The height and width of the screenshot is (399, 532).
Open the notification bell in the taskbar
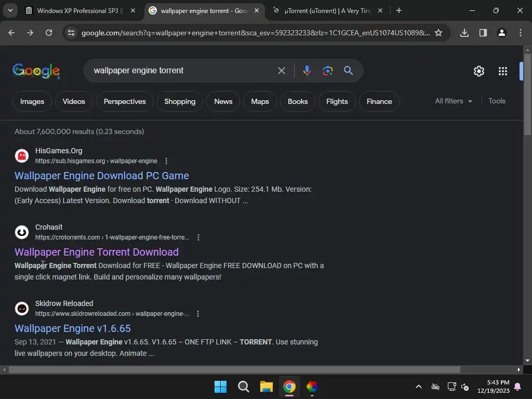tap(518, 387)
